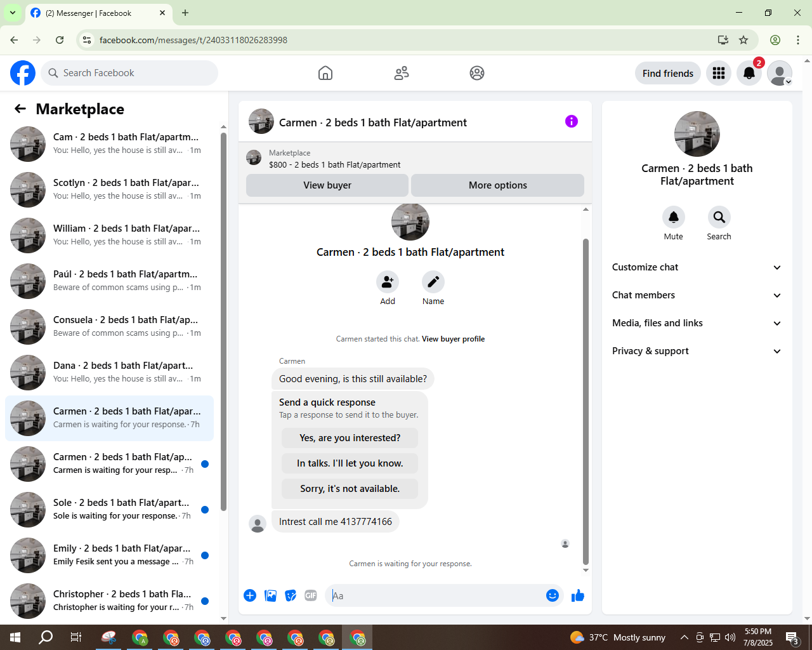Bookmark this page with star icon
Screen dimensions: 812x650
click(x=743, y=40)
